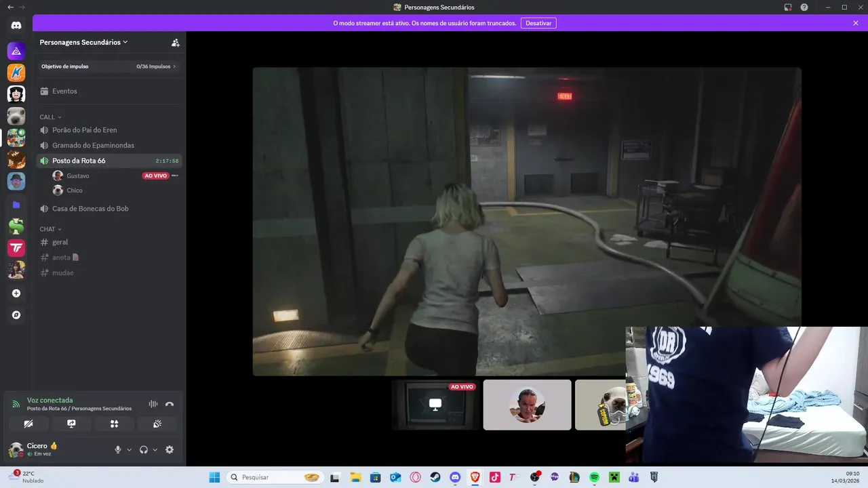
Task: Invite people to the server icon
Action: (x=176, y=42)
